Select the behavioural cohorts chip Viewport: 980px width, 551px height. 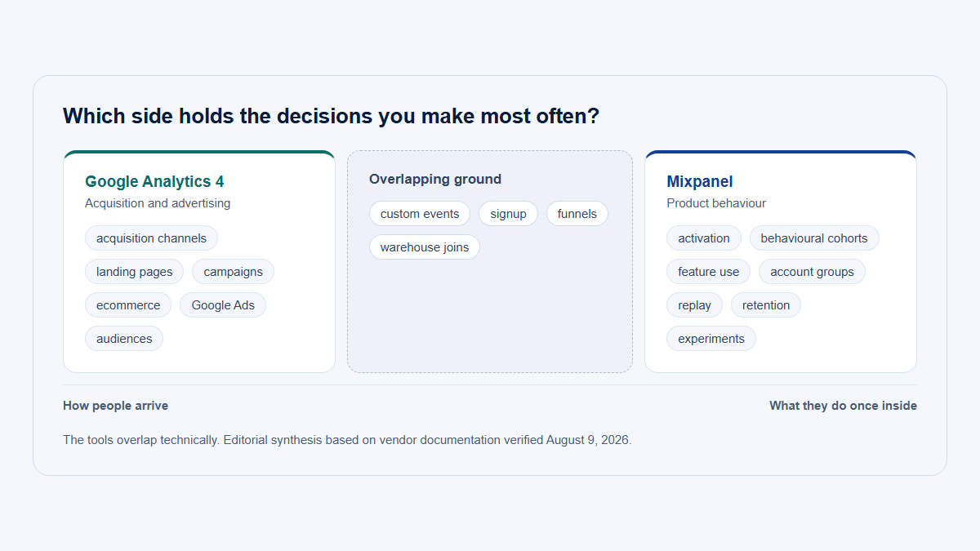pos(814,238)
